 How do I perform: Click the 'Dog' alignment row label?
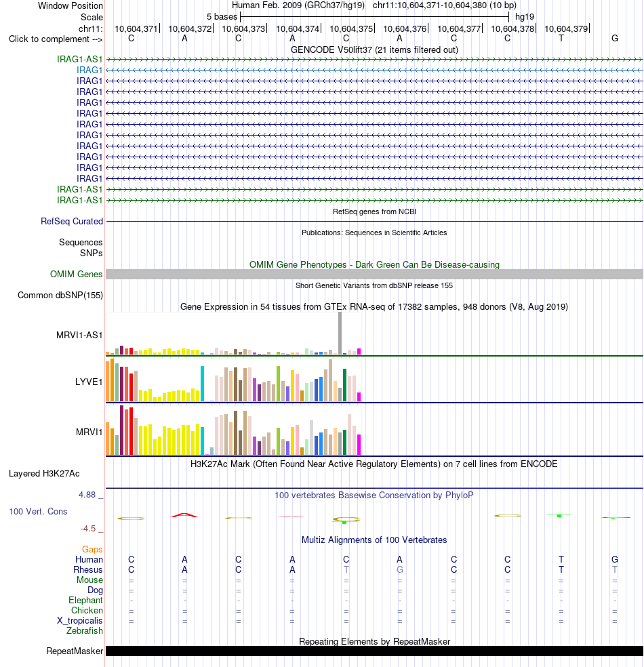tap(96, 590)
